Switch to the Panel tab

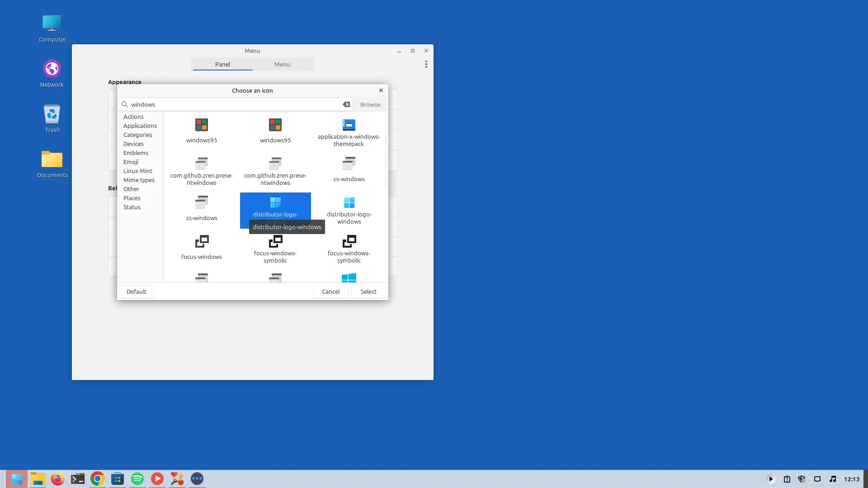click(x=222, y=64)
